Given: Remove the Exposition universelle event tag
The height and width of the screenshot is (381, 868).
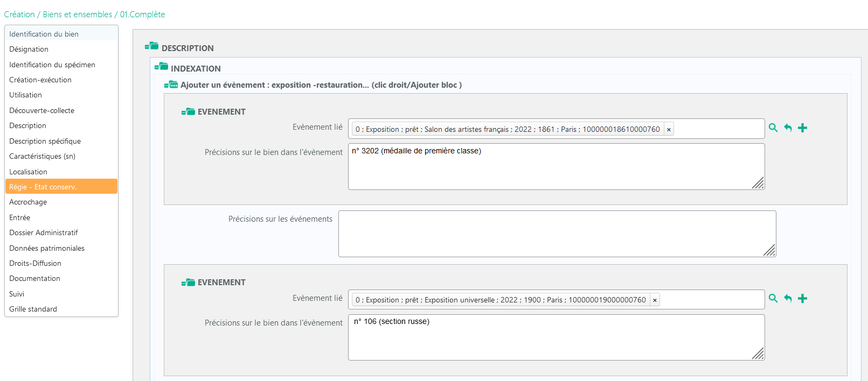Looking at the screenshot, I should click(655, 300).
